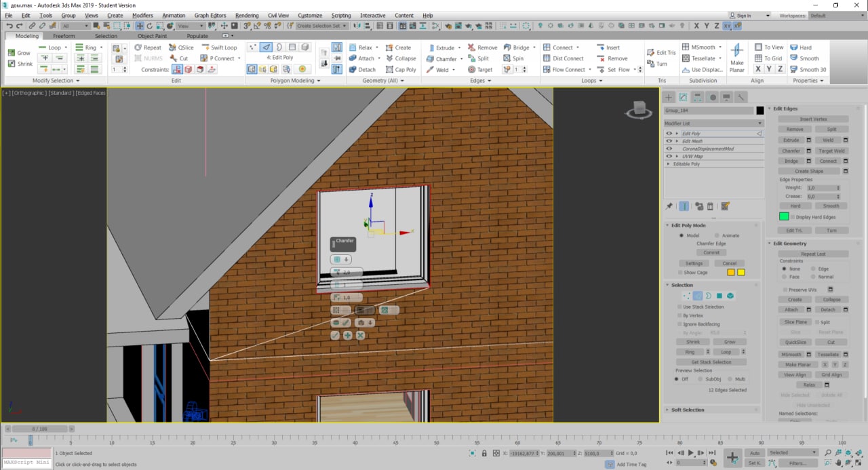The image size is (868, 470).
Task: Click Dist Connect in Loops ribbon
Action: [564, 58]
